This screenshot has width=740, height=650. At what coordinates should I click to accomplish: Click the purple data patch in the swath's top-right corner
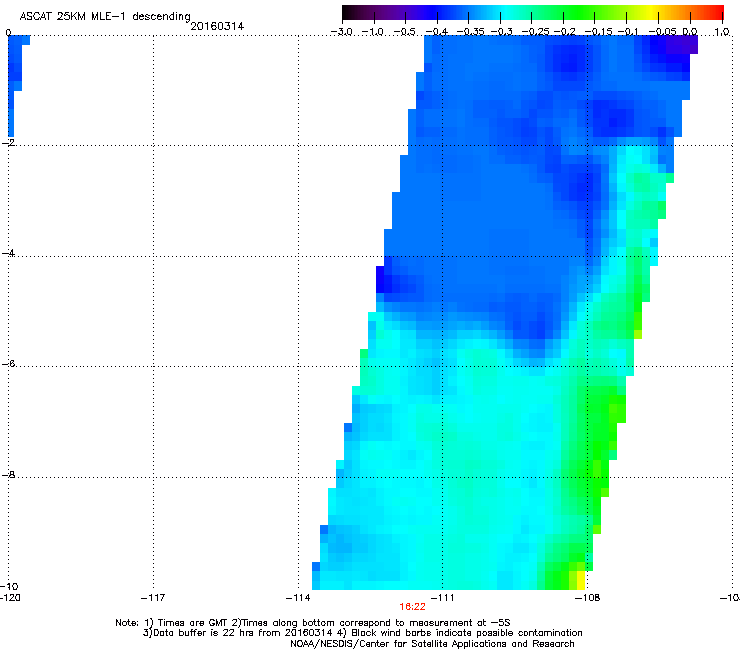tap(681, 45)
